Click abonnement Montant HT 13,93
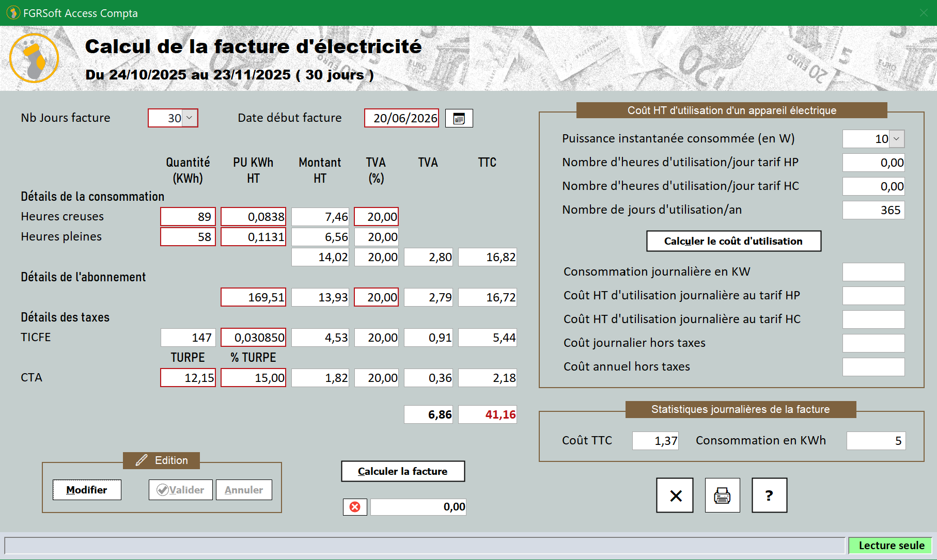Image resolution: width=937 pixels, height=560 pixels. coord(320,297)
